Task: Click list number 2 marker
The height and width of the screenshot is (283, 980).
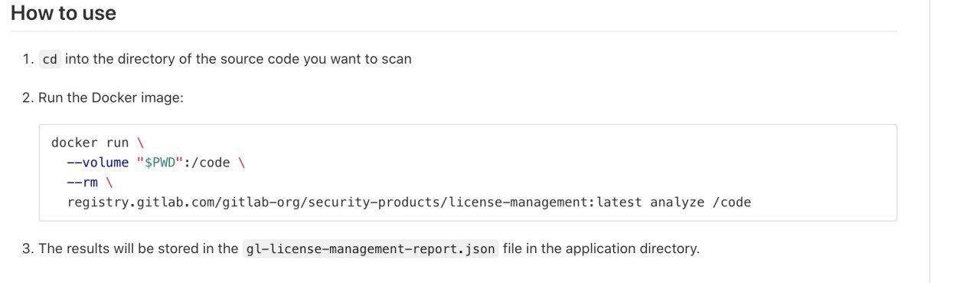Action: pos(28,98)
